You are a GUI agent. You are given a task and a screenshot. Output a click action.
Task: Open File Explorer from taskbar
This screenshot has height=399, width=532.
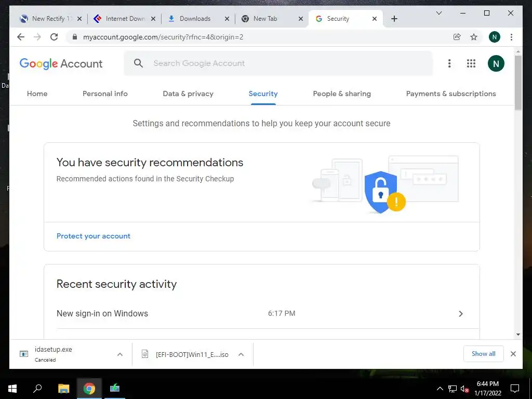pyautogui.click(x=63, y=388)
